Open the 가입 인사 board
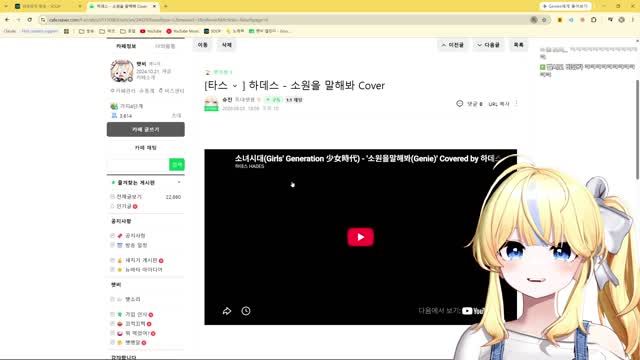 click(x=136, y=315)
